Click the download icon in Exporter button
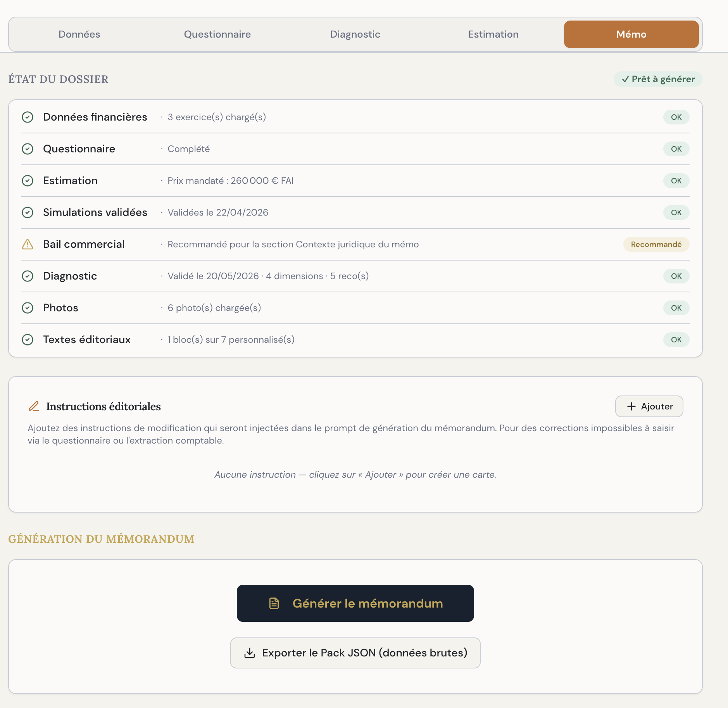Image resolution: width=728 pixels, height=708 pixels. click(x=250, y=653)
